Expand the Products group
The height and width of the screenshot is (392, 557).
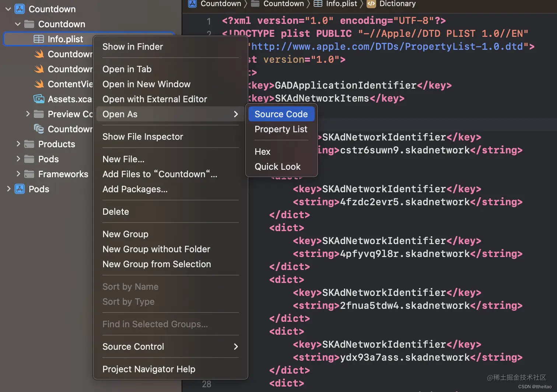coord(18,144)
